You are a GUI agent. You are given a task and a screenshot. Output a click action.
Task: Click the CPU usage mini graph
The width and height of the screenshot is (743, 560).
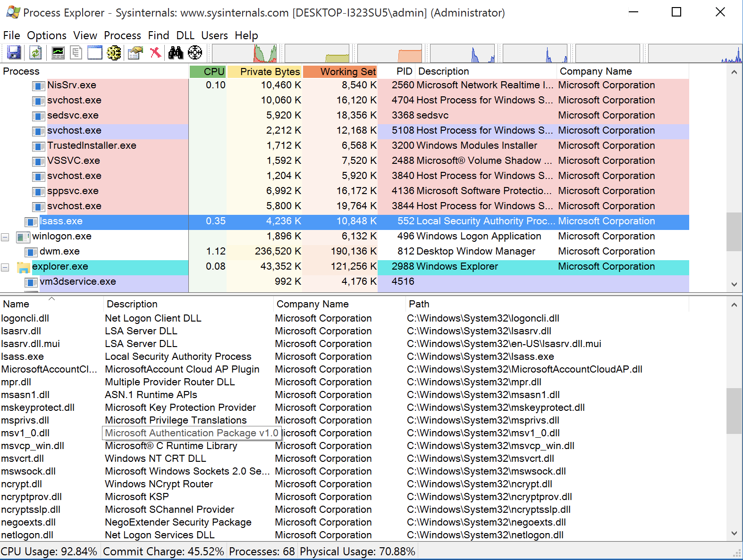click(x=245, y=53)
